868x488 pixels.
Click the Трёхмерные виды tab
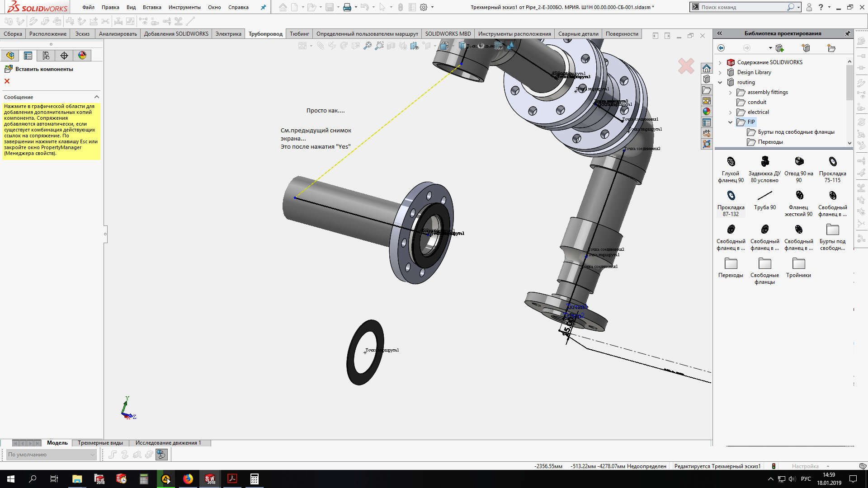pos(99,443)
